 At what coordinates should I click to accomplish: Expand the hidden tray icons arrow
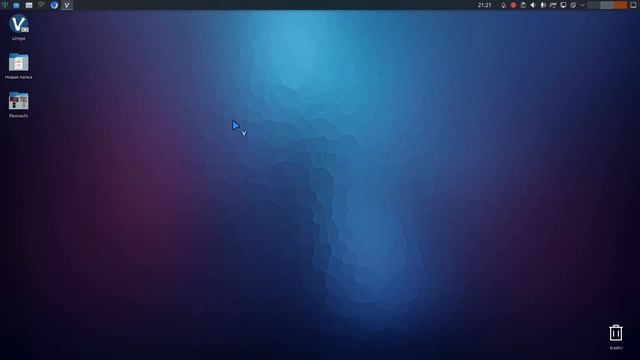pyautogui.click(x=582, y=5)
